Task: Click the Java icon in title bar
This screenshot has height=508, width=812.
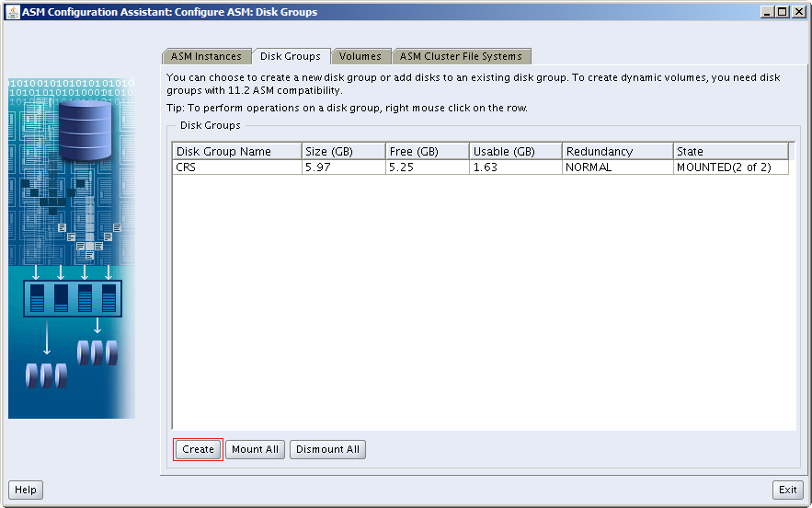Action: (x=12, y=12)
